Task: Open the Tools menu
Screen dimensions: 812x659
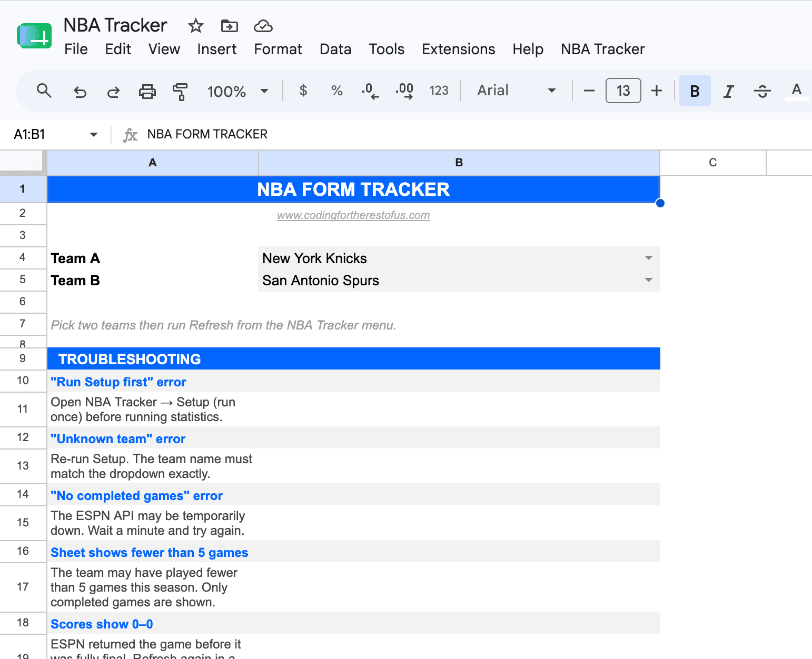Action: coord(387,49)
